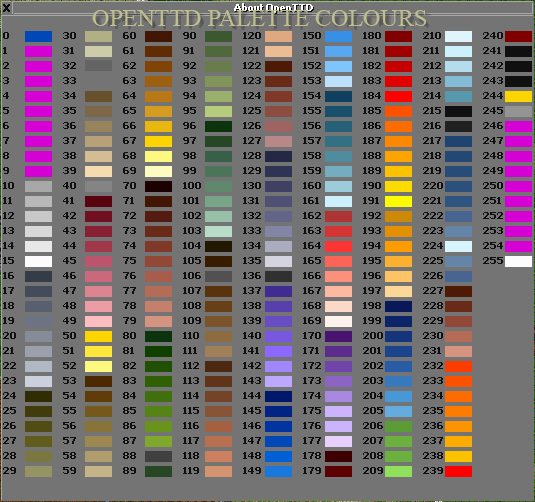Image resolution: width=535 pixels, height=502 pixels.
Task: Pick the grey swatch numbered 32
Action: (x=99, y=67)
